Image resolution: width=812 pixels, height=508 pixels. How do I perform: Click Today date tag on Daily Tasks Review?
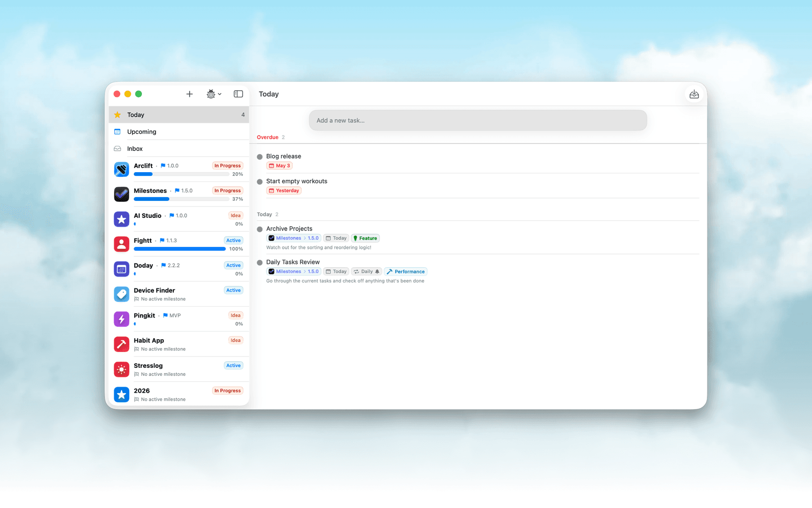pyautogui.click(x=336, y=271)
